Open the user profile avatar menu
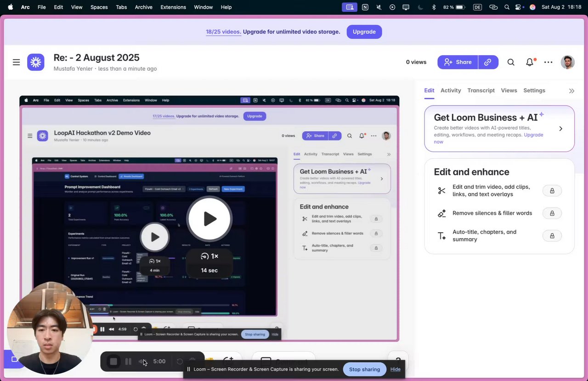The height and width of the screenshot is (381, 588). (x=568, y=62)
